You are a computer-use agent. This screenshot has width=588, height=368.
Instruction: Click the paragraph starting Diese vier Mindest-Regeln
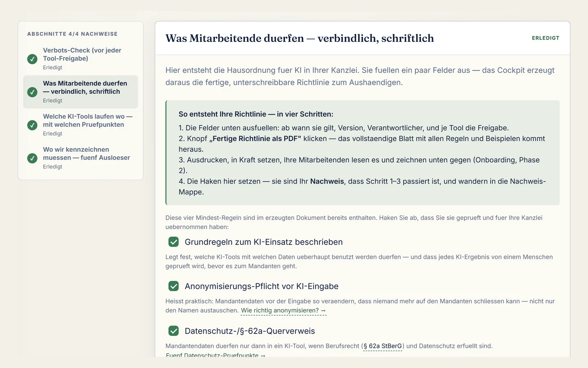[x=354, y=222]
